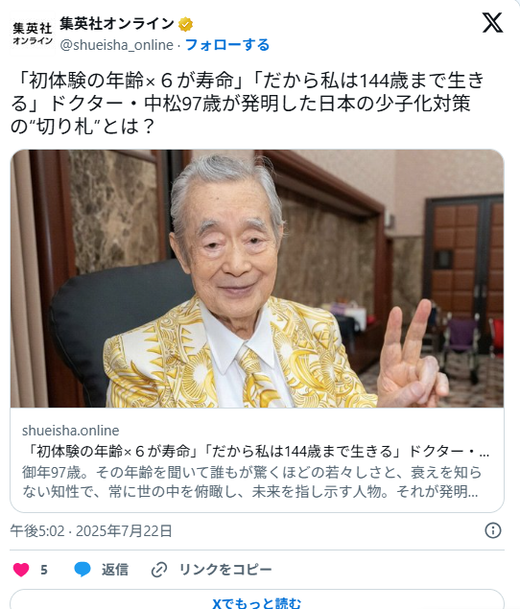The image size is (520, 609).
Task: Click the like count number 5
Action: (44, 570)
